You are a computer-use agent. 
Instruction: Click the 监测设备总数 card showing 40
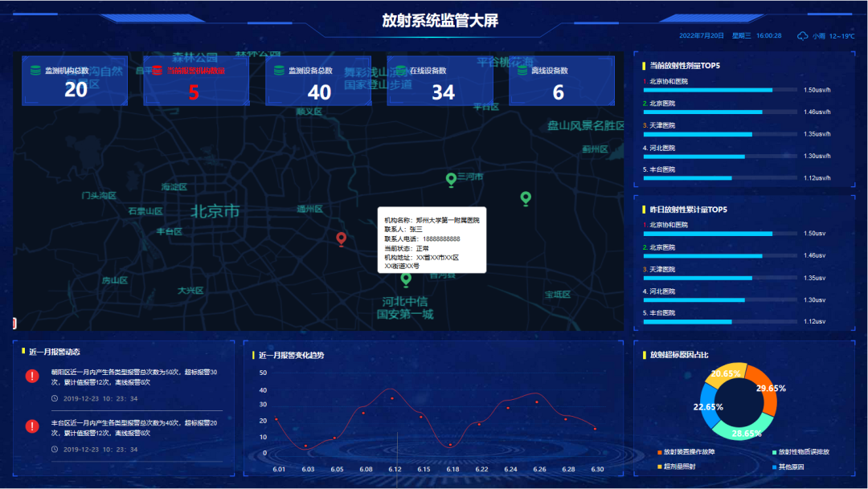click(318, 81)
